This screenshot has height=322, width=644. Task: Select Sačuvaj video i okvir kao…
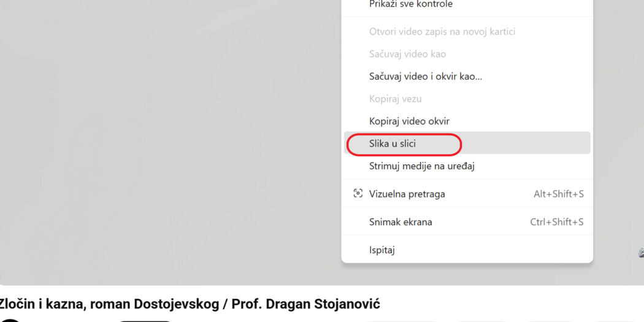point(425,77)
